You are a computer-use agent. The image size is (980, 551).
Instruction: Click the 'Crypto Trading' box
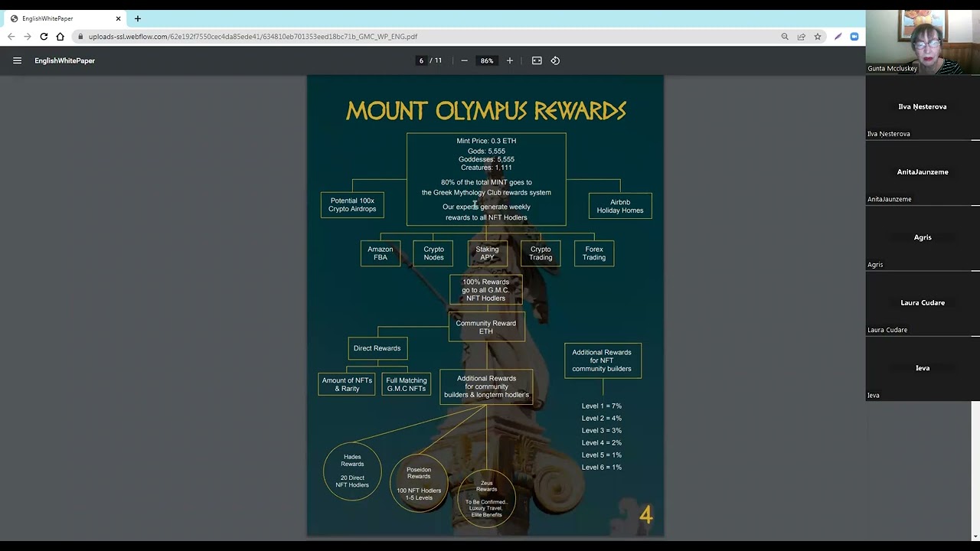point(541,253)
